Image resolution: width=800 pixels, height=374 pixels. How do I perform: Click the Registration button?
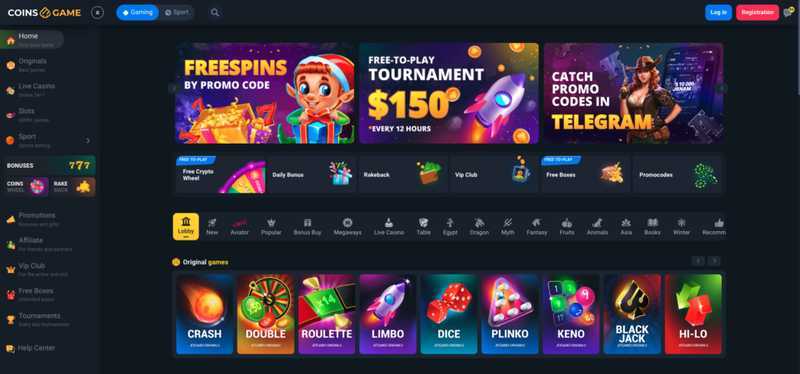click(757, 13)
